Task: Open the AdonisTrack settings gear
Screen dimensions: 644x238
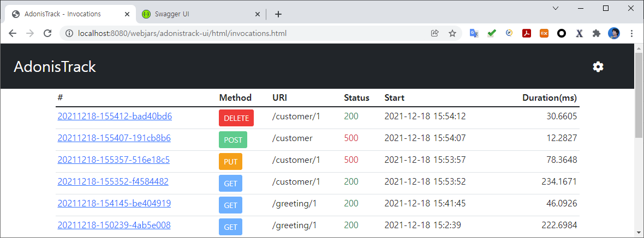Action: (x=598, y=67)
